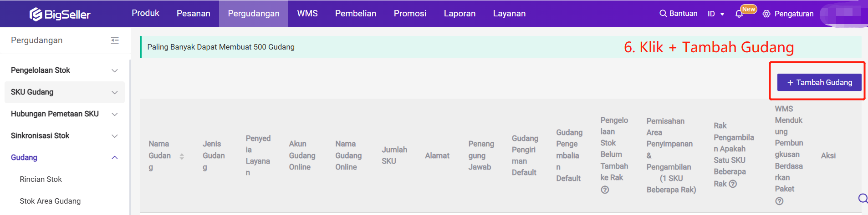868x215 pixels.
Task: Open the Pesanan menu
Action: 194,14
